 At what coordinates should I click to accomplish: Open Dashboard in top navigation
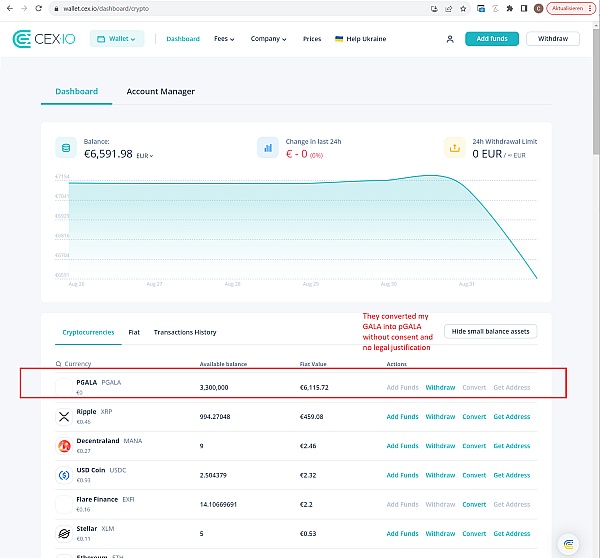[x=183, y=39]
